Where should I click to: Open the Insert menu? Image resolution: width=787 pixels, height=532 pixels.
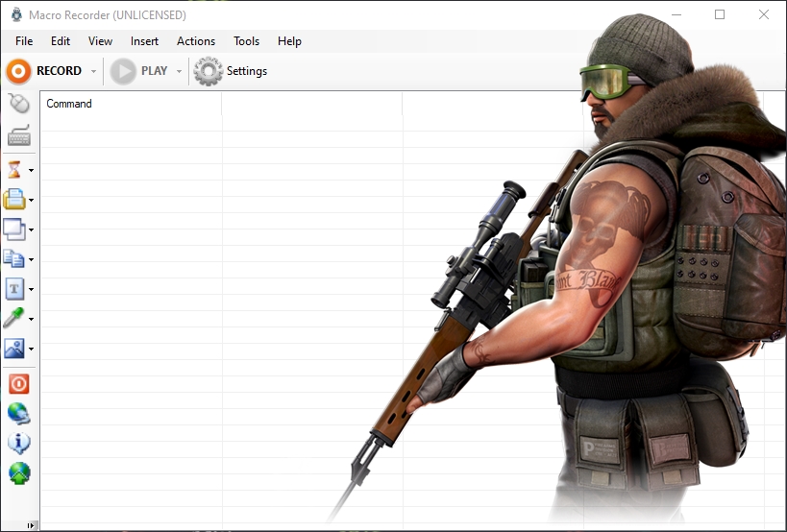coord(144,41)
